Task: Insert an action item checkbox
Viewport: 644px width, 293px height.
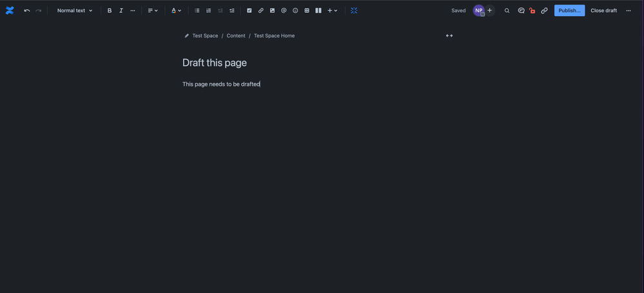Action: click(x=249, y=11)
